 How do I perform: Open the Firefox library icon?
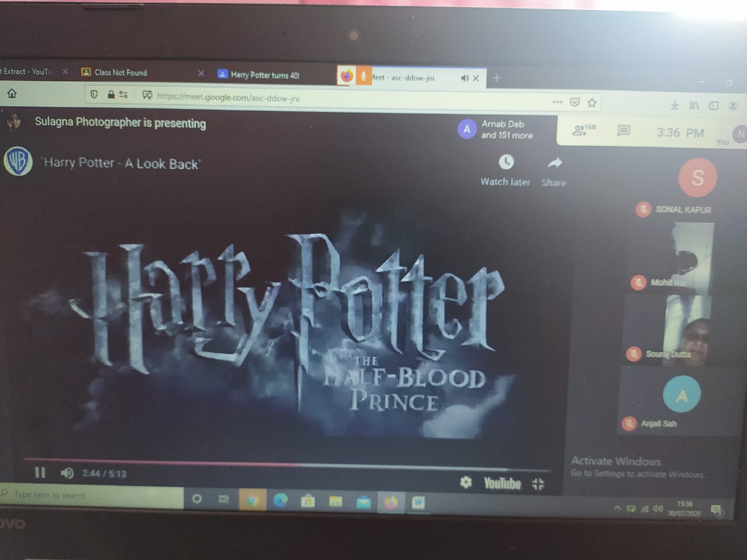[x=694, y=106]
